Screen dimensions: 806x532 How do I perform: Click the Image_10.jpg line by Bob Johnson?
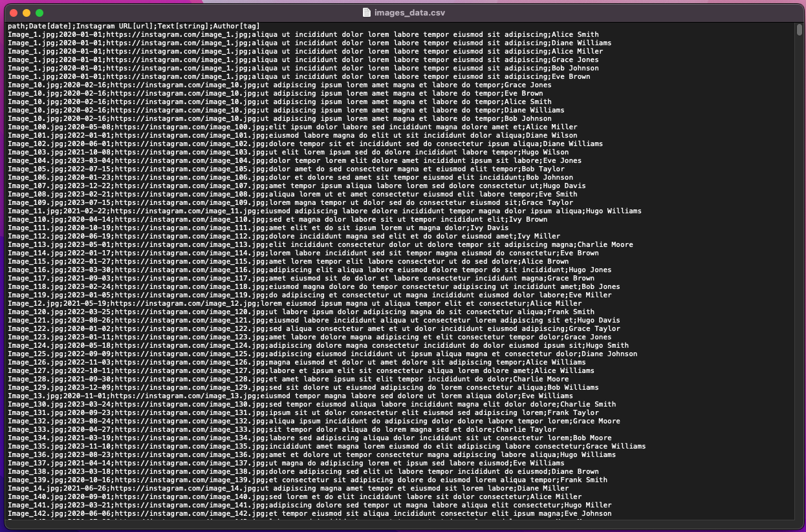pyautogui.click(x=279, y=118)
